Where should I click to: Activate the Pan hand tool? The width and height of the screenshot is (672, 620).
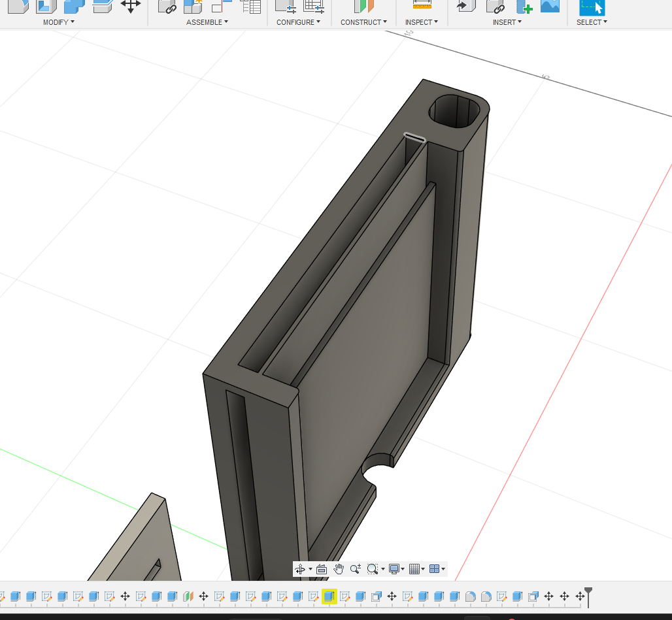pyautogui.click(x=339, y=569)
